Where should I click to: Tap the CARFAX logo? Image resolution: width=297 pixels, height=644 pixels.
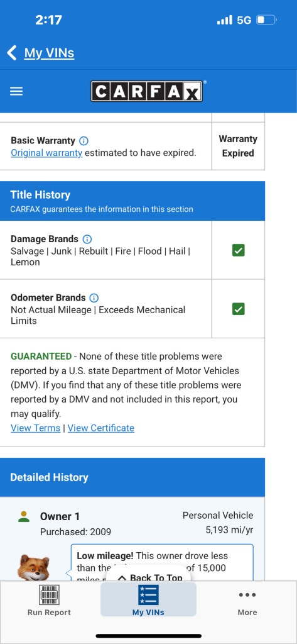tap(147, 91)
